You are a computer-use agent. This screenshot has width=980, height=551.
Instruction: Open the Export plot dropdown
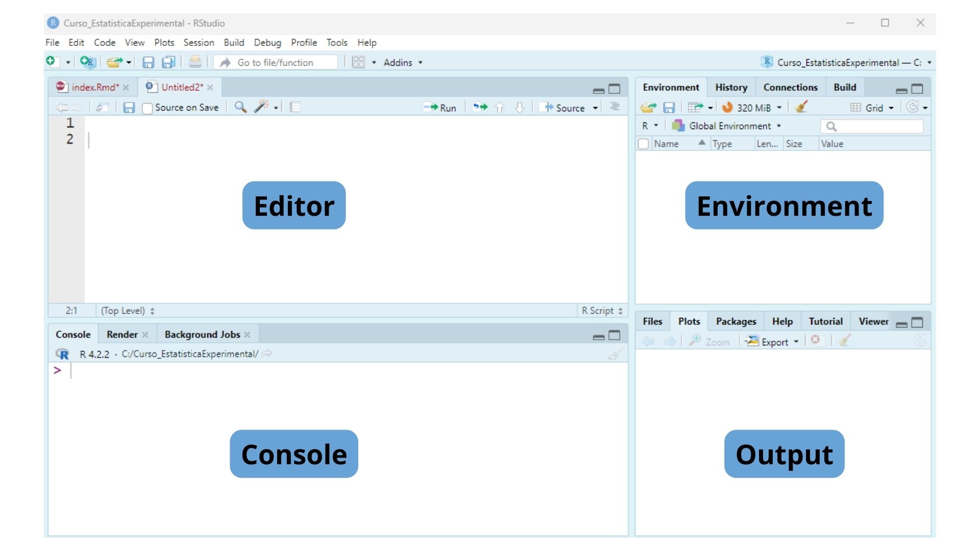[772, 341]
